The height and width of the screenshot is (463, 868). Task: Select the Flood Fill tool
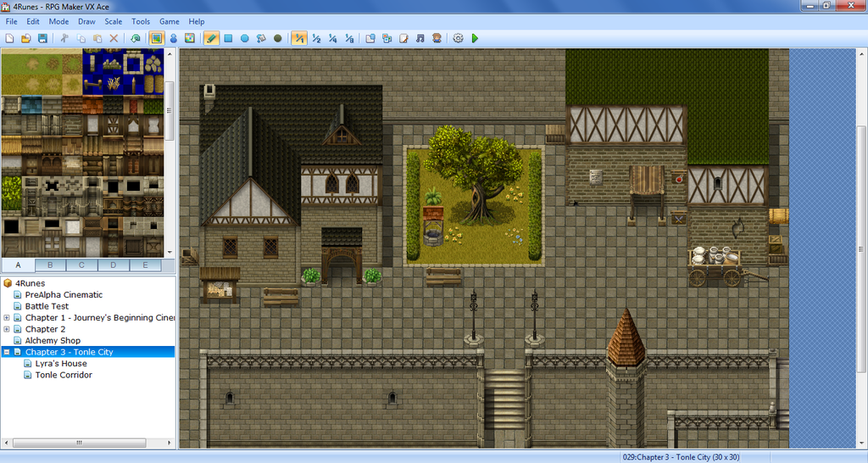coord(261,38)
